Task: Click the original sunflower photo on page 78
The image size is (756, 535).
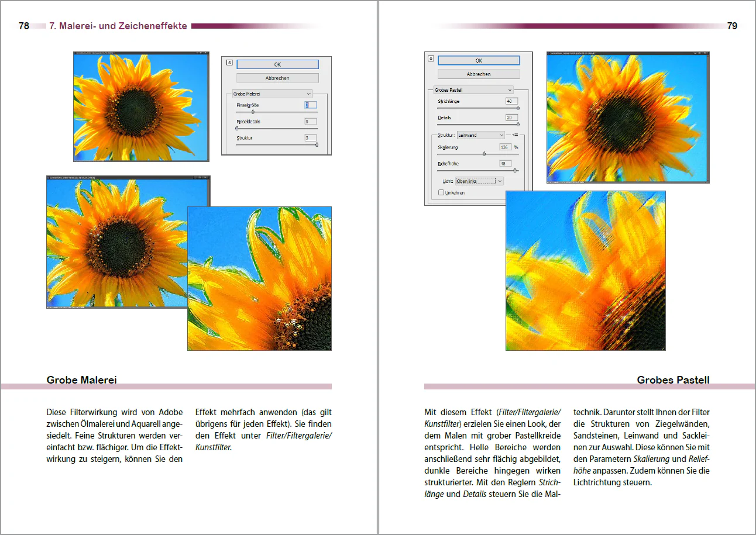Action: pyautogui.click(x=141, y=106)
